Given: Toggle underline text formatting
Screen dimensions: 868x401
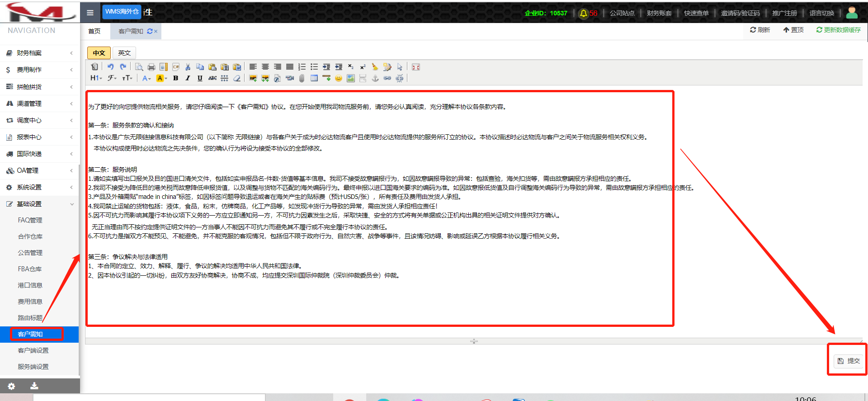Looking at the screenshot, I should 200,78.
